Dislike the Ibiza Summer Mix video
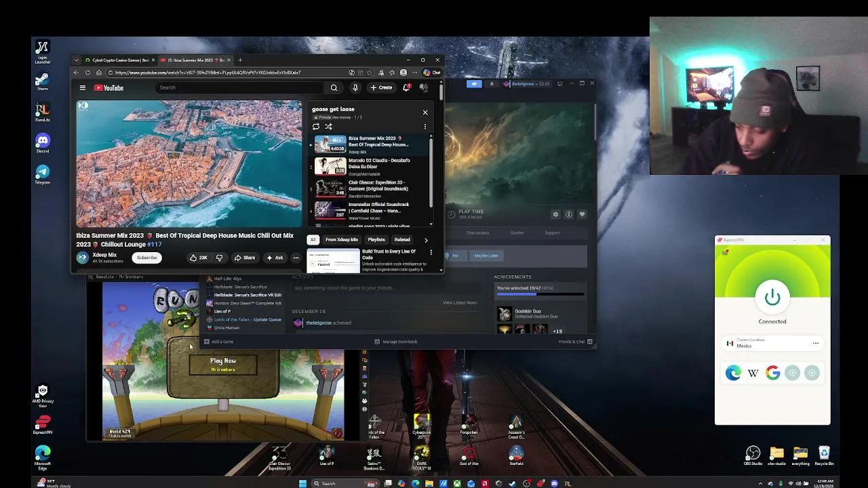 [219, 258]
